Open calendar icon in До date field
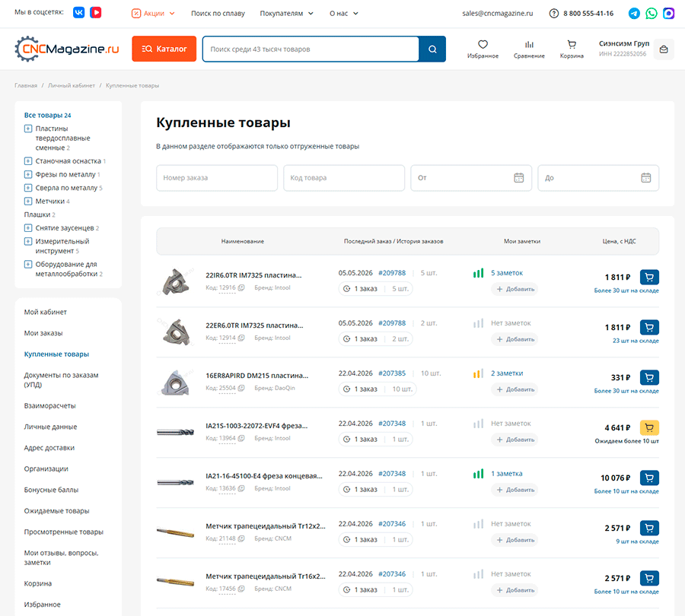 tap(645, 178)
